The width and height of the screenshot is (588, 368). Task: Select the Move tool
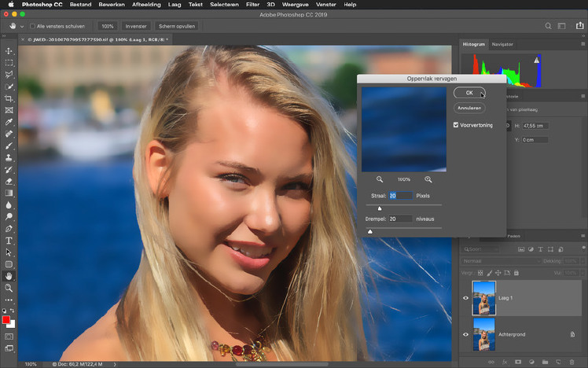pos(9,50)
